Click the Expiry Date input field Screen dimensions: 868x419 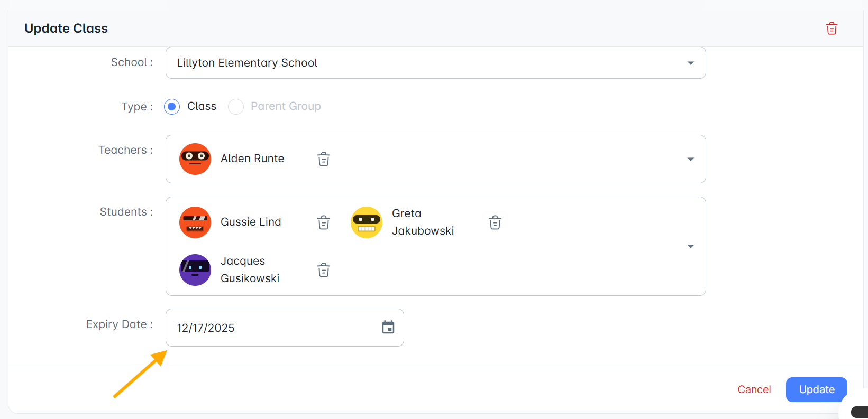(x=285, y=328)
